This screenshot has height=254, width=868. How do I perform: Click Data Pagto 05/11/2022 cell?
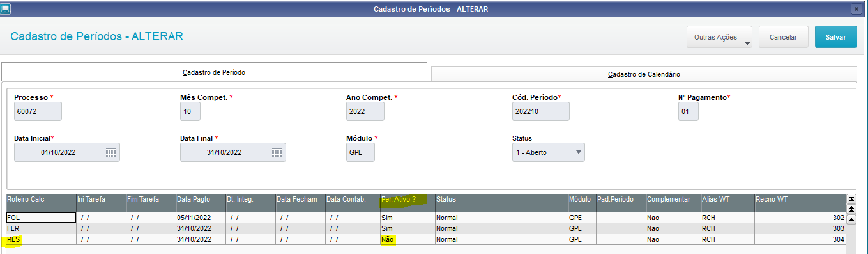coord(201,218)
